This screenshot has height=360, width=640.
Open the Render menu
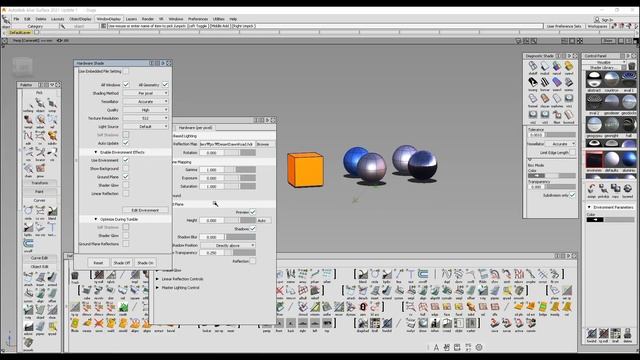(148, 19)
